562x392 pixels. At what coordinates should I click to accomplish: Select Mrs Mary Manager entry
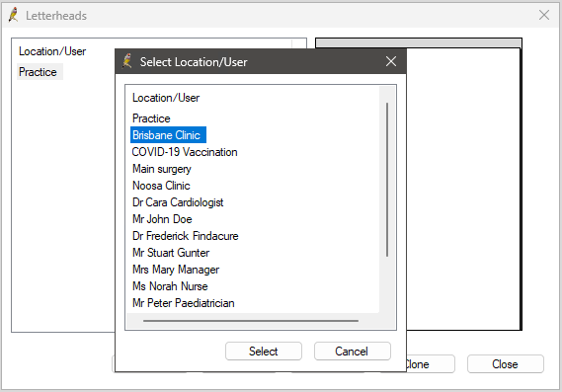176,270
